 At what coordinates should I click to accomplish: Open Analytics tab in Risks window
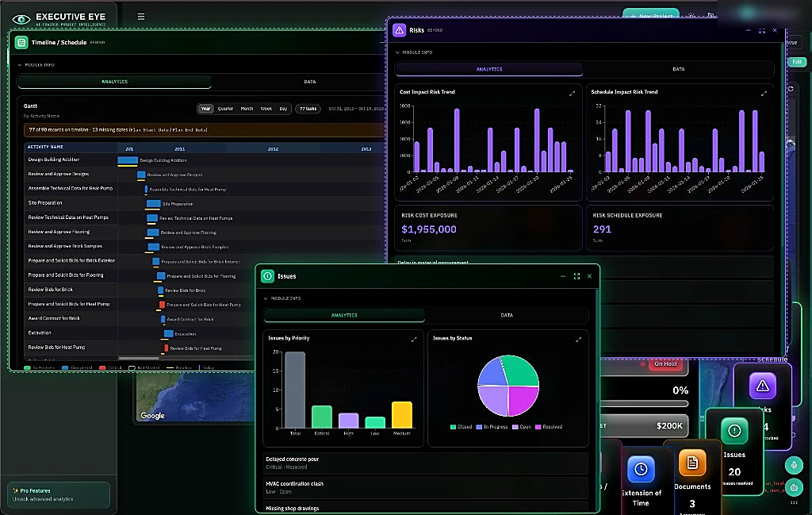tap(489, 69)
